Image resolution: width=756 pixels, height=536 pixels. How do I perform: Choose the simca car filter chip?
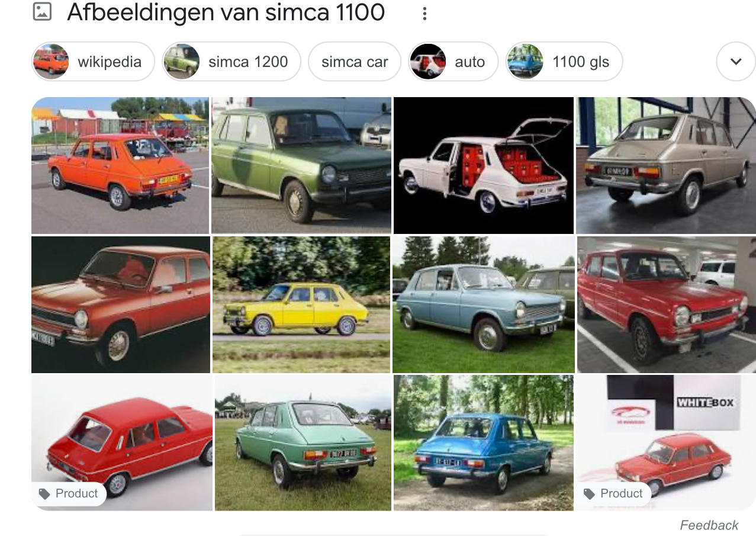[x=355, y=61]
